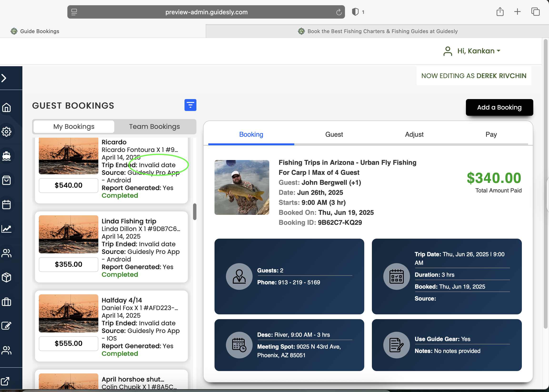Open the package box sidebar icon
The width and height of the screenshot is (549, 392).
(6, 277)
